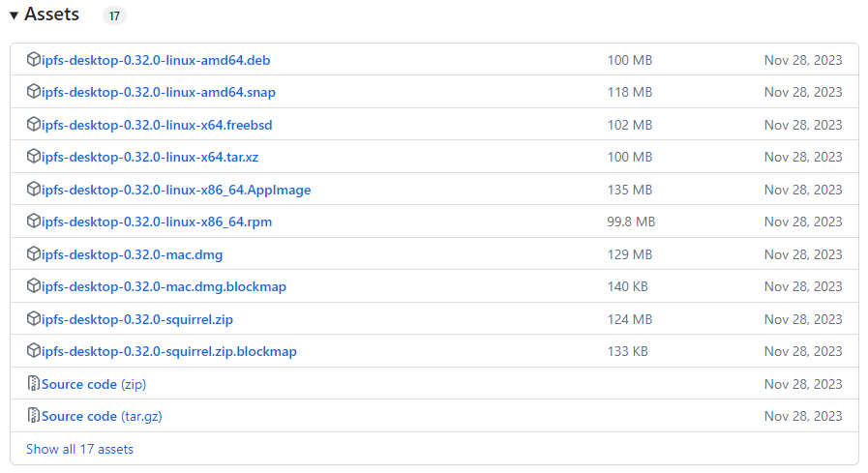This screenshot has width=868, height=473.
Task: Download ipfs-desktop-0.32.0-linux-x86_64.AppImage
Action: [x=176, y=190]
